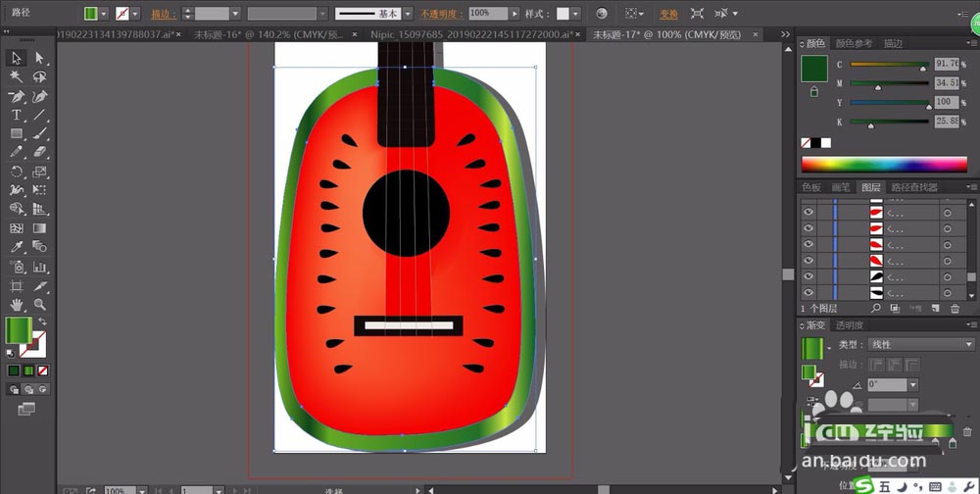Select the Paintbrush tool
980x494 pixels.
coord(40,134)
